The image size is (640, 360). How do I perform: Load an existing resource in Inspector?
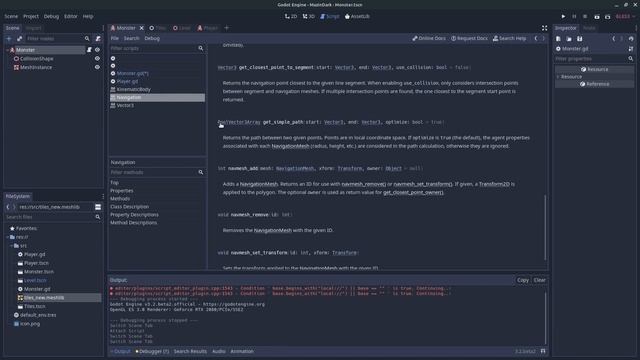[569, 39]
